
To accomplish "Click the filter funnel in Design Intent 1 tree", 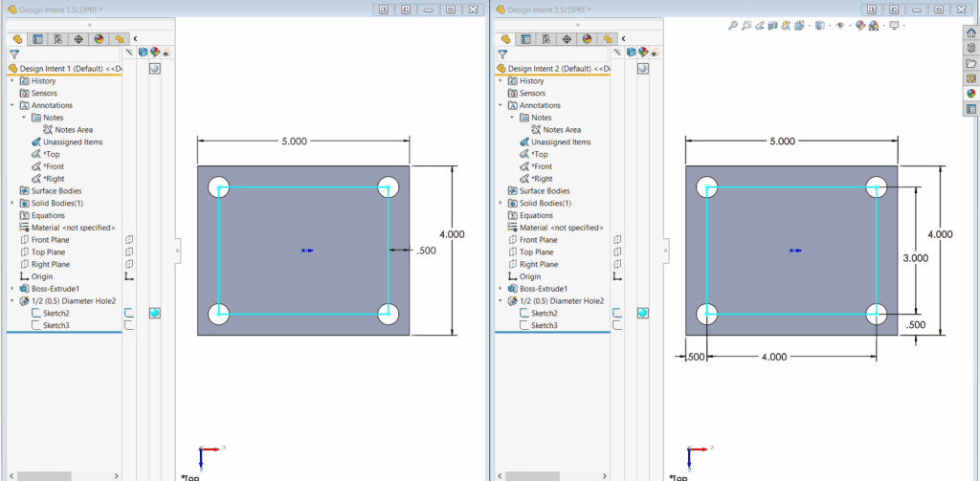I will tap(13, 55).
